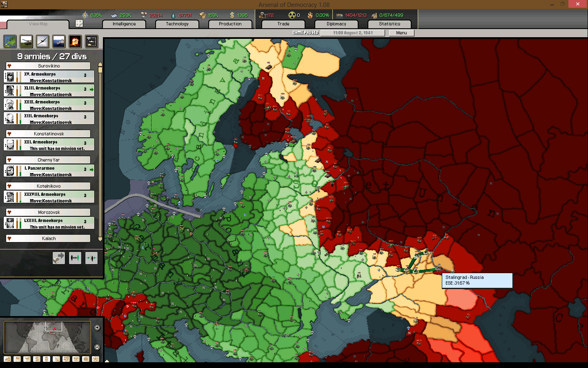The height and width of the screenshot is (368, 588).
Task: Select the Surovikino province header
Action: 49,66
